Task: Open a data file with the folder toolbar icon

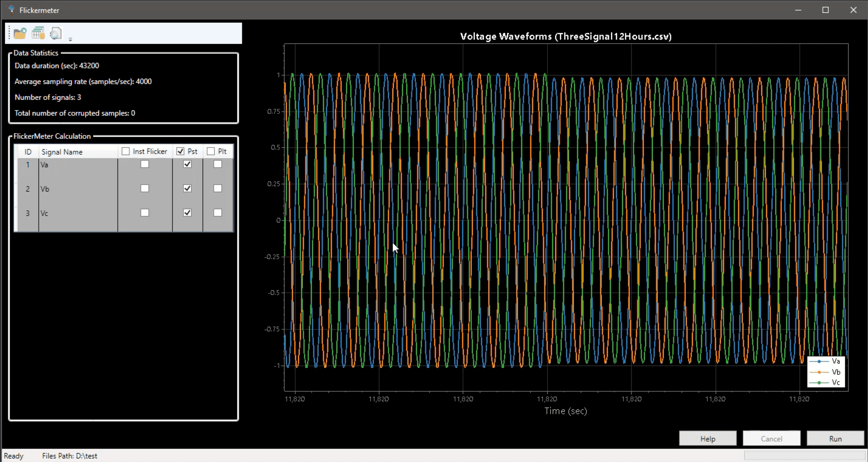Action: 19,33
